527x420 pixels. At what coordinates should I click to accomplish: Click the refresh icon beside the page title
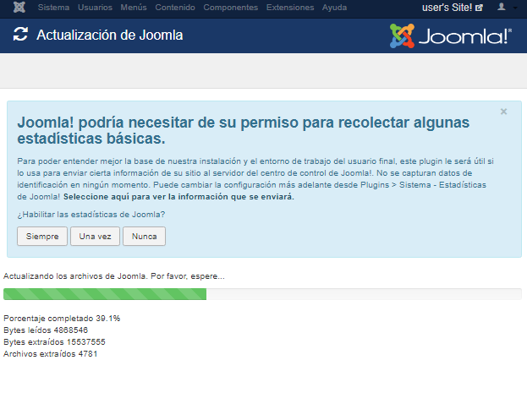click(21, 35)
